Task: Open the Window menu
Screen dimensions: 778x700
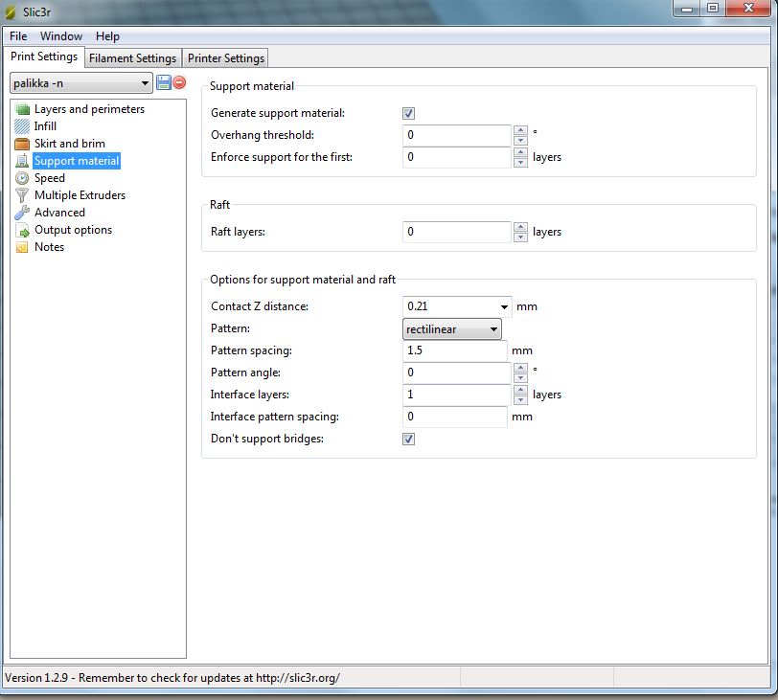Action: point(61,36)
